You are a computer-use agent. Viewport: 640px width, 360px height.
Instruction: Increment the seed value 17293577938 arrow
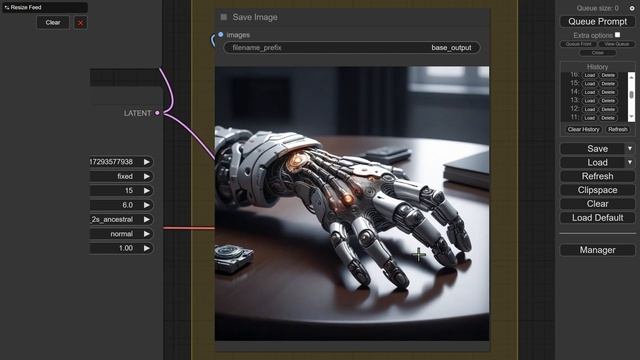(147, 162)
